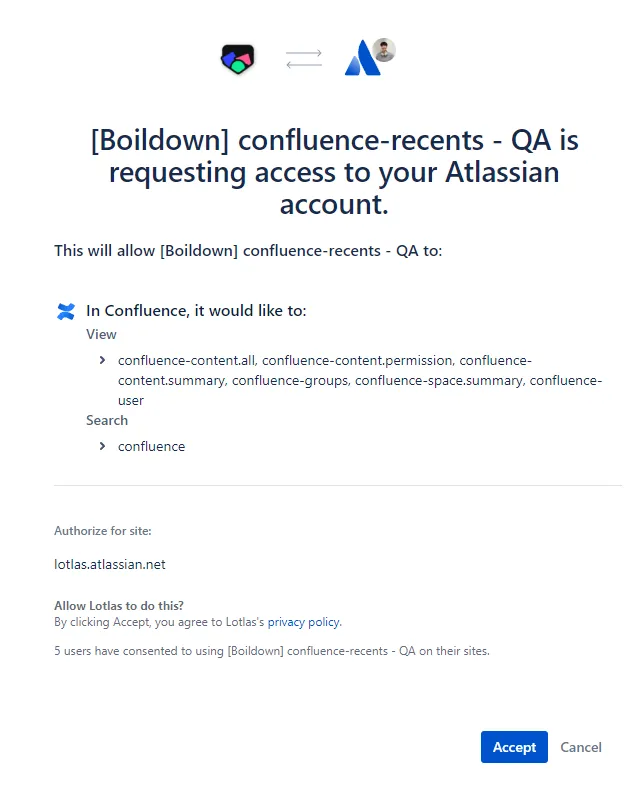Image resolution: width=627 pixels, height=796 pixels.
Task: Click the confluence search scope text
Action: pyautogui.click(x=151, y=446)
